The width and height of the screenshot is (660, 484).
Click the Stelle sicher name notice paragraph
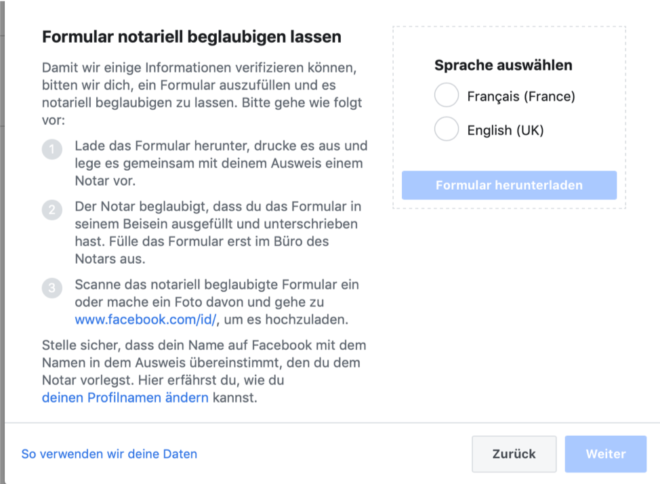(x=204, y=371)
